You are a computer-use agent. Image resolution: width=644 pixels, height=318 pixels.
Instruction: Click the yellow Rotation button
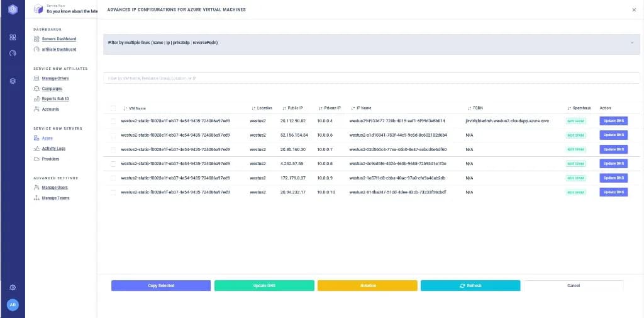tap(367, 285)
